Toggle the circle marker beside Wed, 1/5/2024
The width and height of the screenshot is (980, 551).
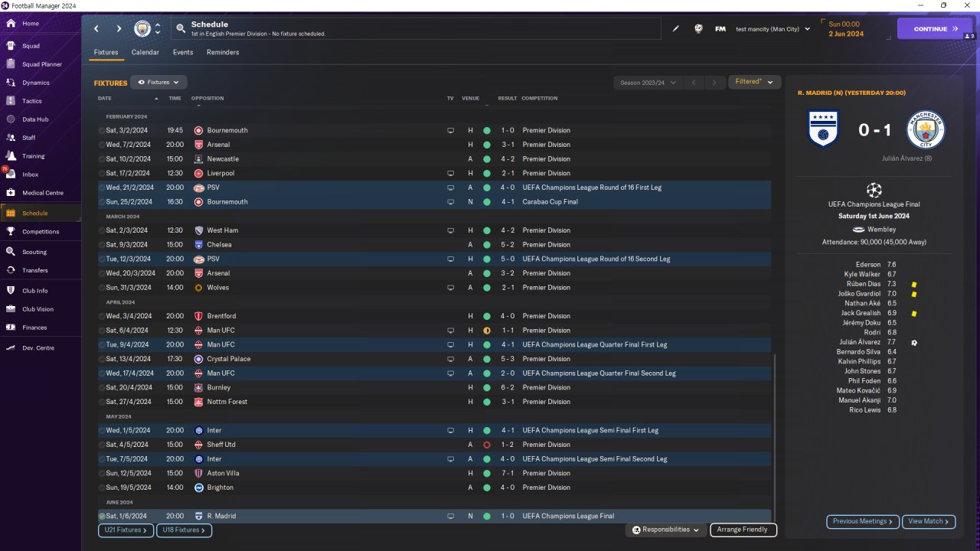(x=102, y=431)
